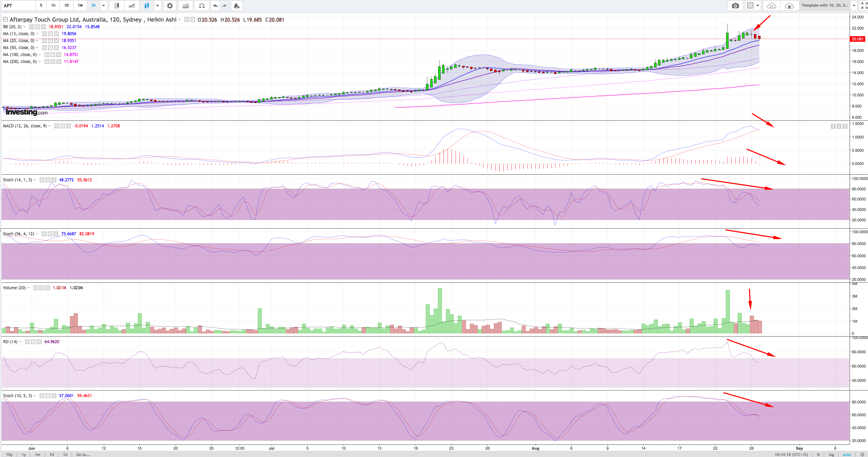Add an alert with the bell icon
The width and height of the screenshot is (868, 457).
[x=236, y=6]
